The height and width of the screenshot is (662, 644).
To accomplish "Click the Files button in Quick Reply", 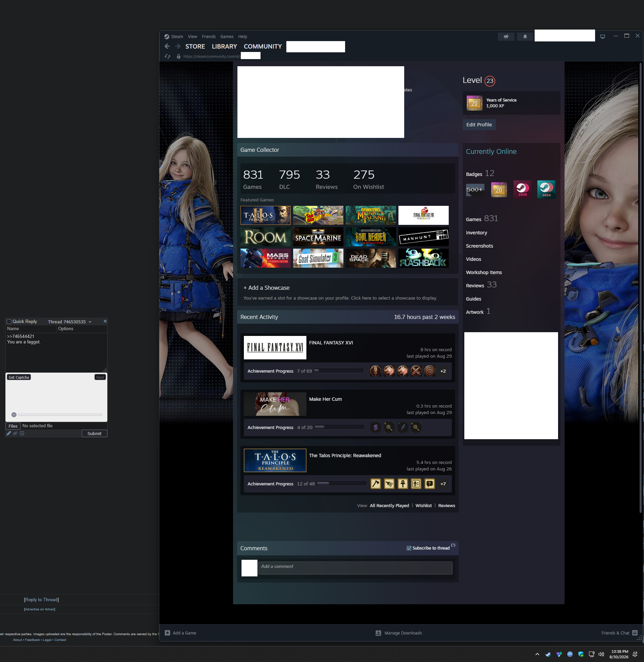I will coord(13,426).
